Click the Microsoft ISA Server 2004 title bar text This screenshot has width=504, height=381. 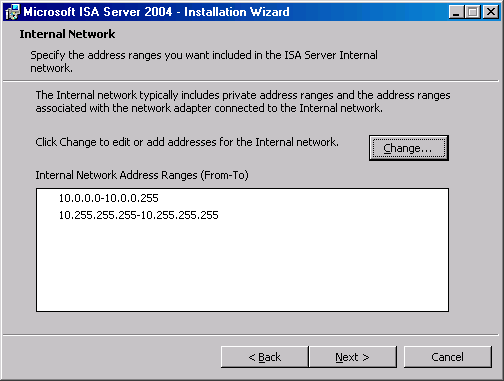pos(156,12)
